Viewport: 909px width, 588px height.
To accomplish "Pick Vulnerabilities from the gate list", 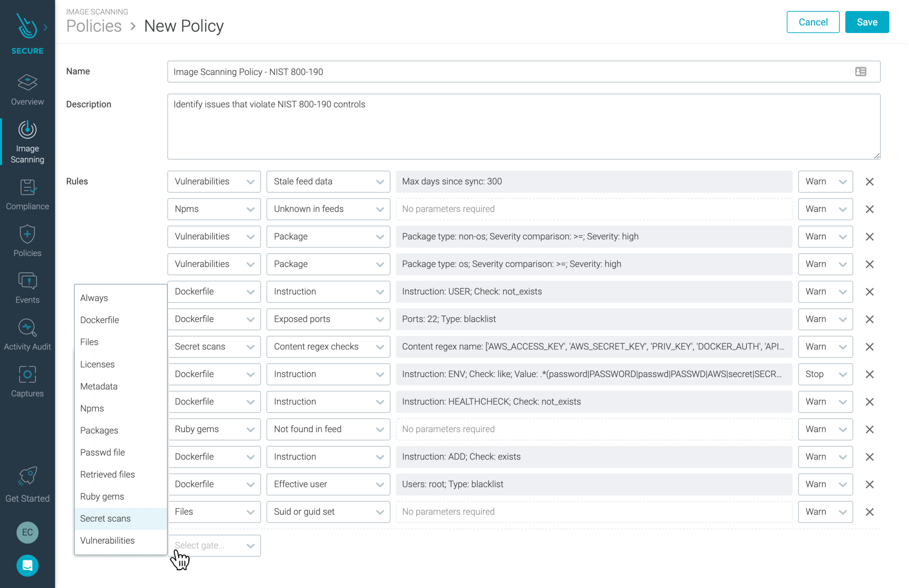I will [121, 540].
